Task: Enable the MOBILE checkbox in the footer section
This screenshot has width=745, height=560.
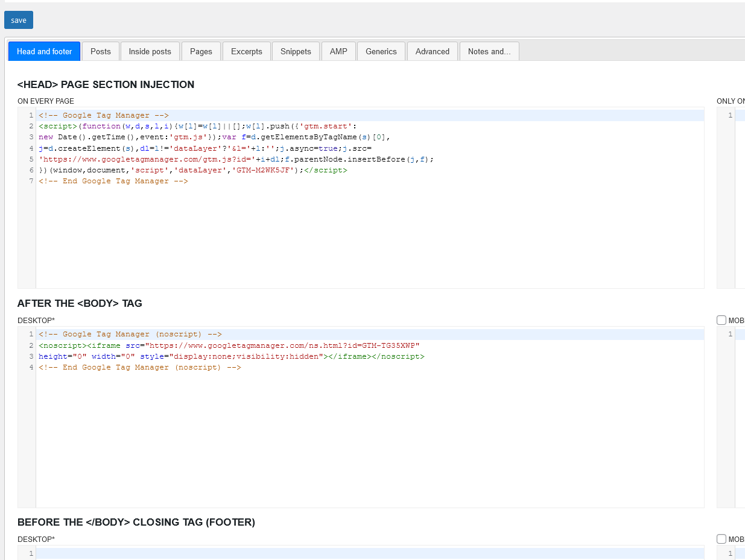Action: 721,539
